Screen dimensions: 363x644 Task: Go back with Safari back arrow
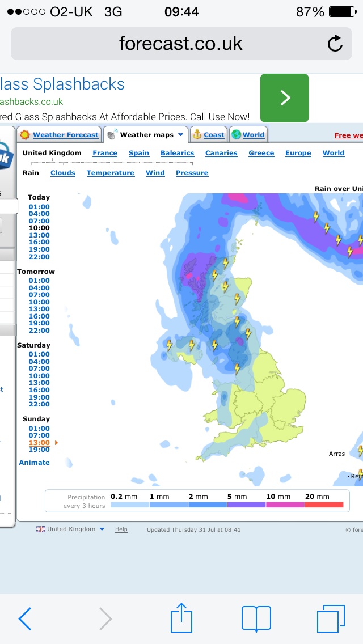point(25,618)
